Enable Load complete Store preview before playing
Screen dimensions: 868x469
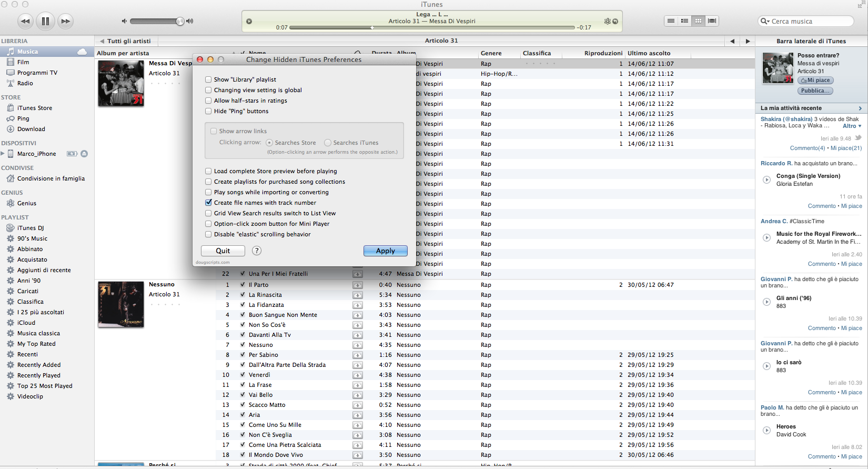[x=208, y=171]
